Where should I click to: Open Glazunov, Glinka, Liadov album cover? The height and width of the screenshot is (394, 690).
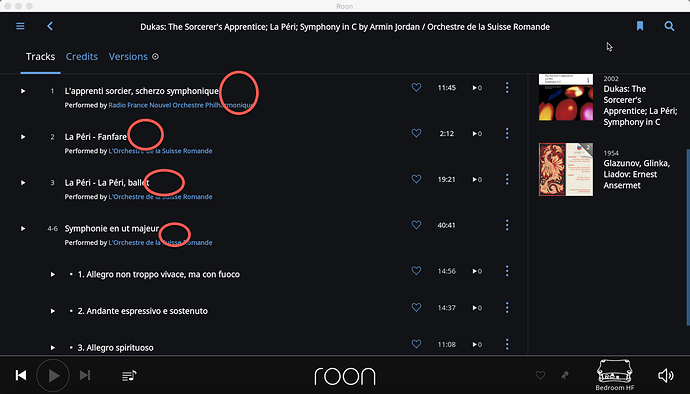(x=566, y=169)
